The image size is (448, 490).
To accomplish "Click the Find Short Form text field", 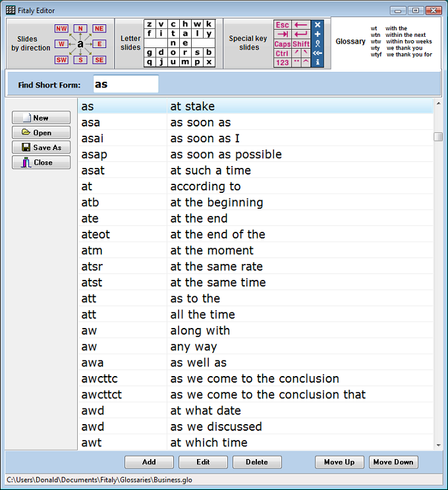I will 126,84.
